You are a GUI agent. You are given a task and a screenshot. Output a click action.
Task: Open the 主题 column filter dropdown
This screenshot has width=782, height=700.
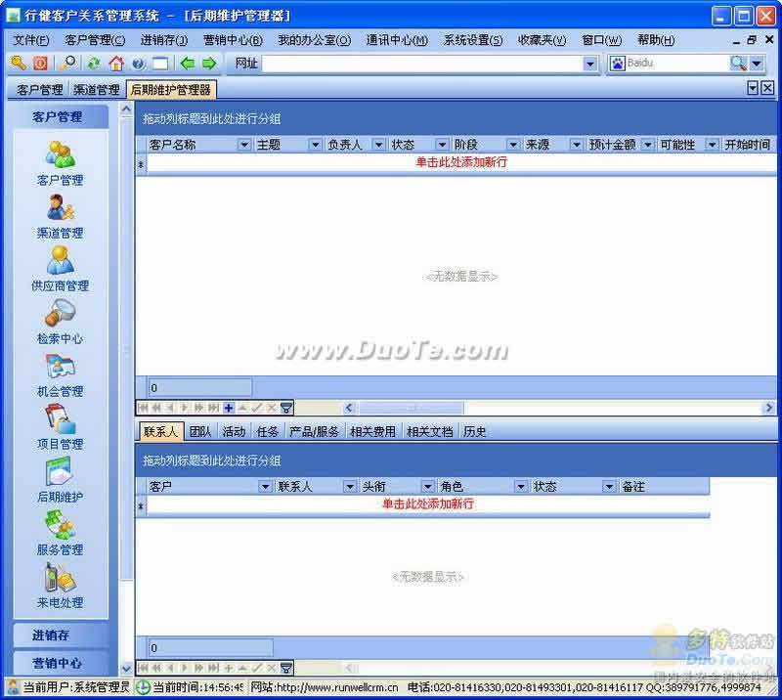pos(315,145)
